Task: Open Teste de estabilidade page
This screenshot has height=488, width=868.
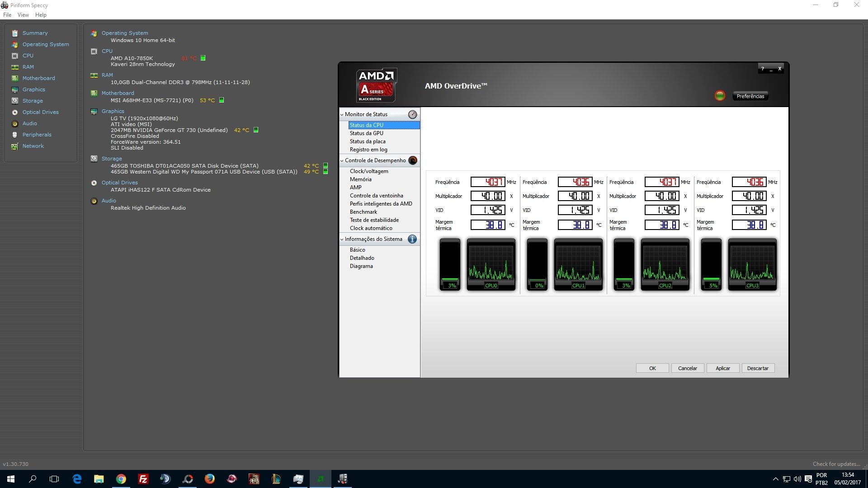Action: pos(374,220)
